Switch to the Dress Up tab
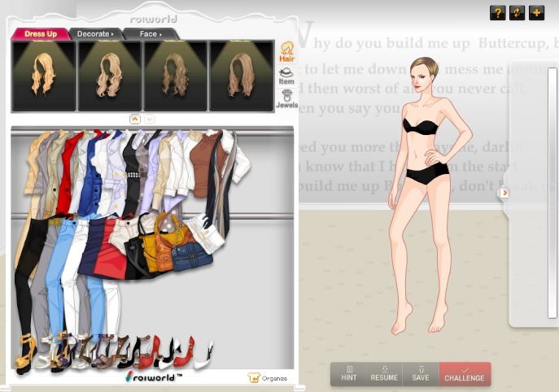 [x=40, y=34]
